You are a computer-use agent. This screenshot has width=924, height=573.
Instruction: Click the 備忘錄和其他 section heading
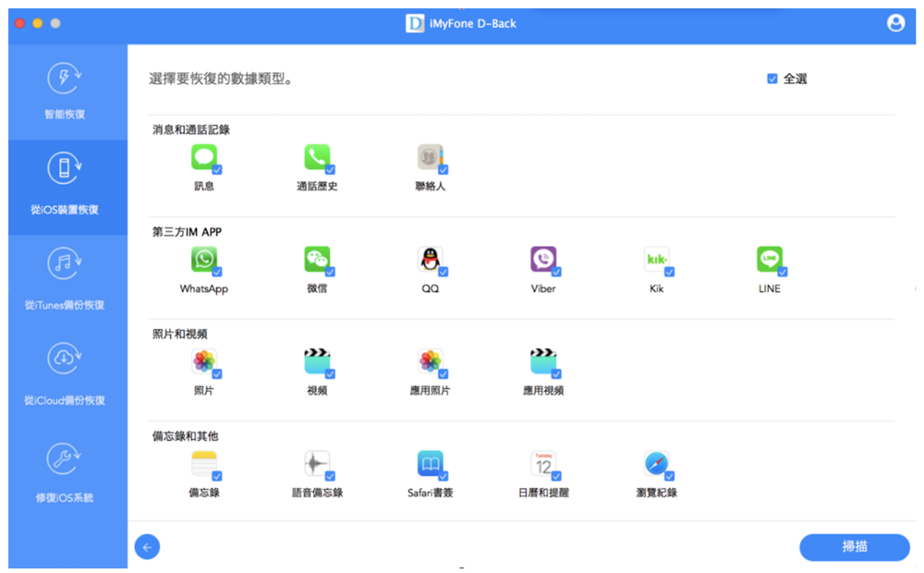coord(185,436)
